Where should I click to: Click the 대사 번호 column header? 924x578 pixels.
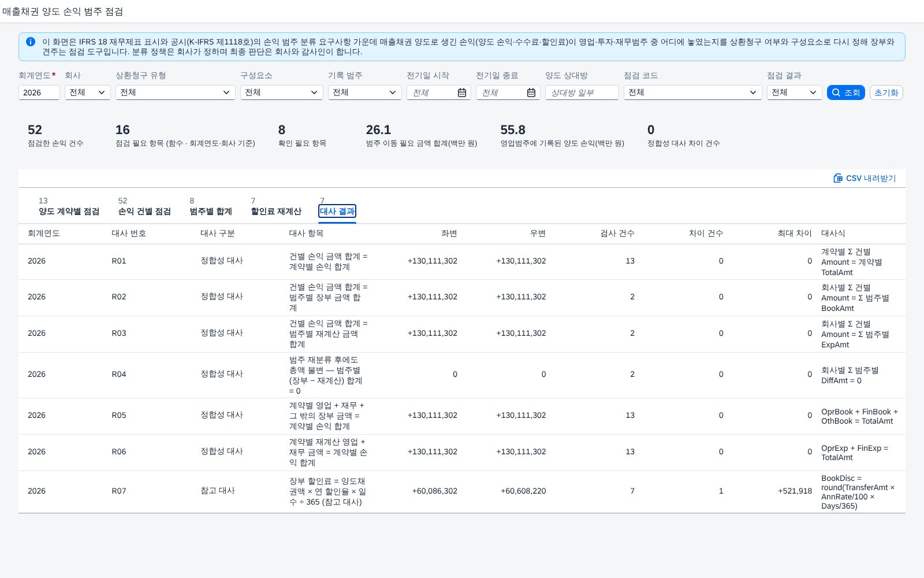[129, 234]
